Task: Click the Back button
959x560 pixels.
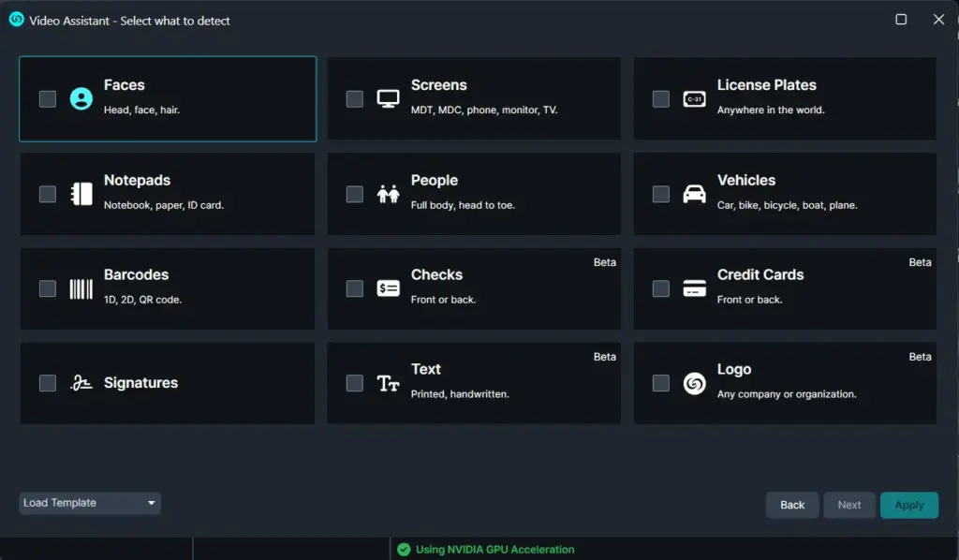Action: tap(792, 505)
